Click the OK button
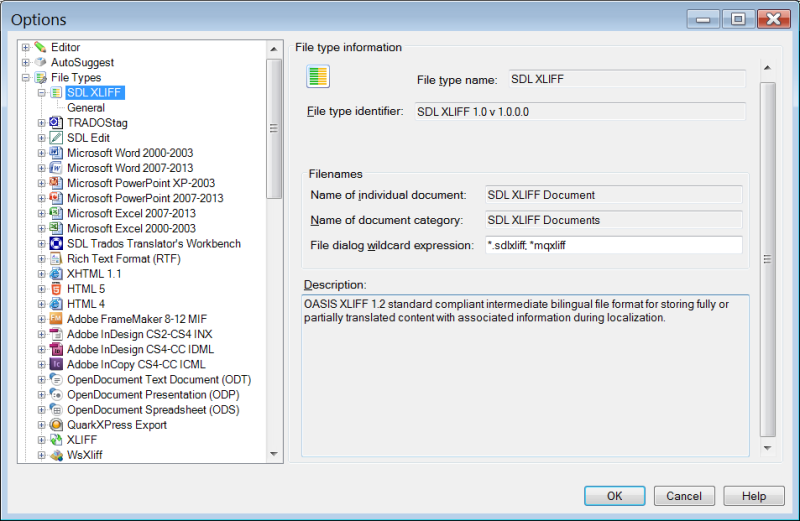 614,495
